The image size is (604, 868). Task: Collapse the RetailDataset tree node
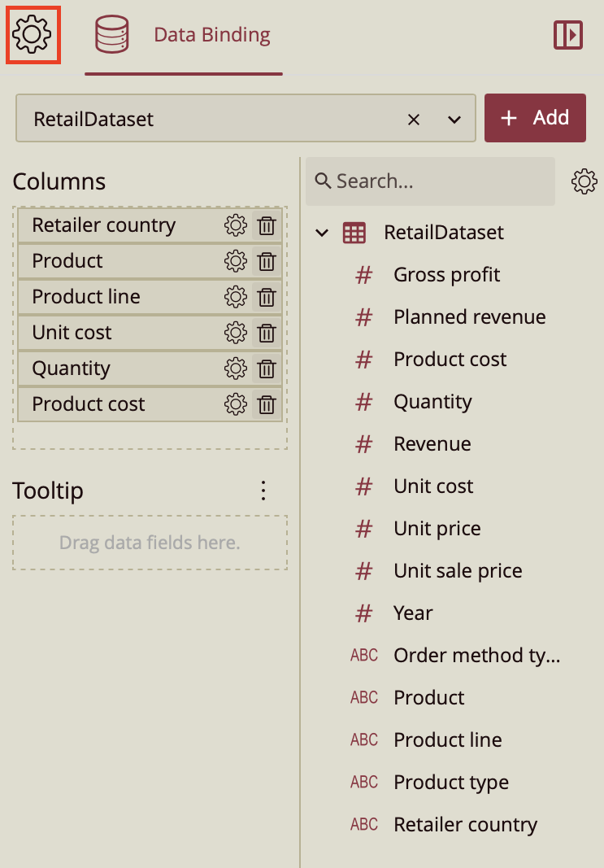pyautogui.click(x=322, y=233)
